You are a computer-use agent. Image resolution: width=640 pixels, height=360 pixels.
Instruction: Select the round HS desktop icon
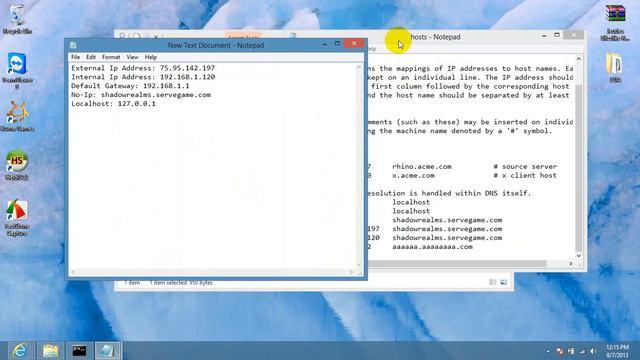tap(17, 165)
